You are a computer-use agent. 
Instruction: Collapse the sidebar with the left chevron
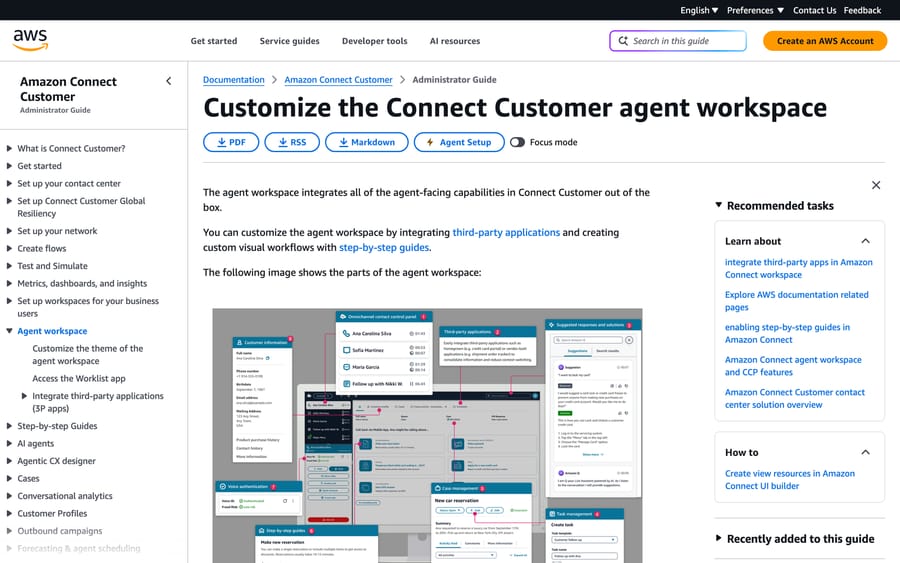point(169,81)
